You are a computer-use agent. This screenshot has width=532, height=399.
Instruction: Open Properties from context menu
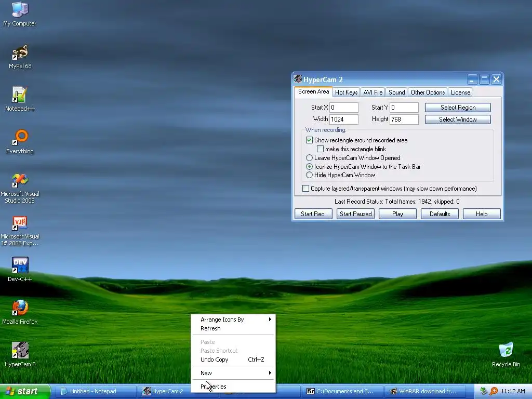point(234,387)
